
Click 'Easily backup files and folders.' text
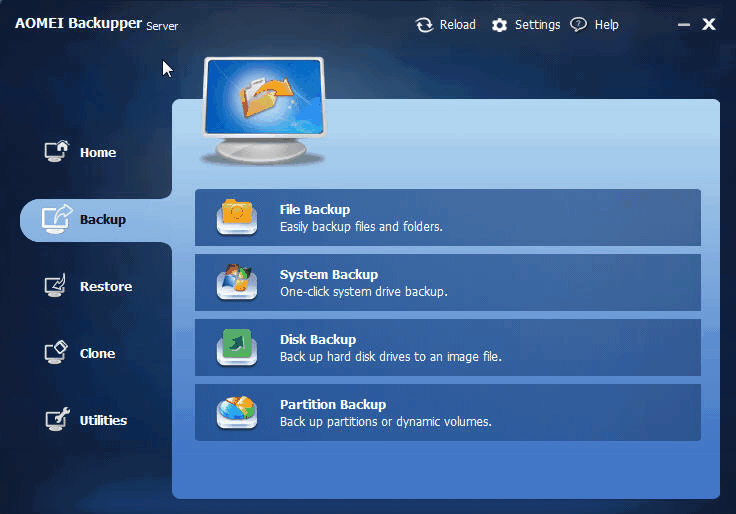pos(361,227)
